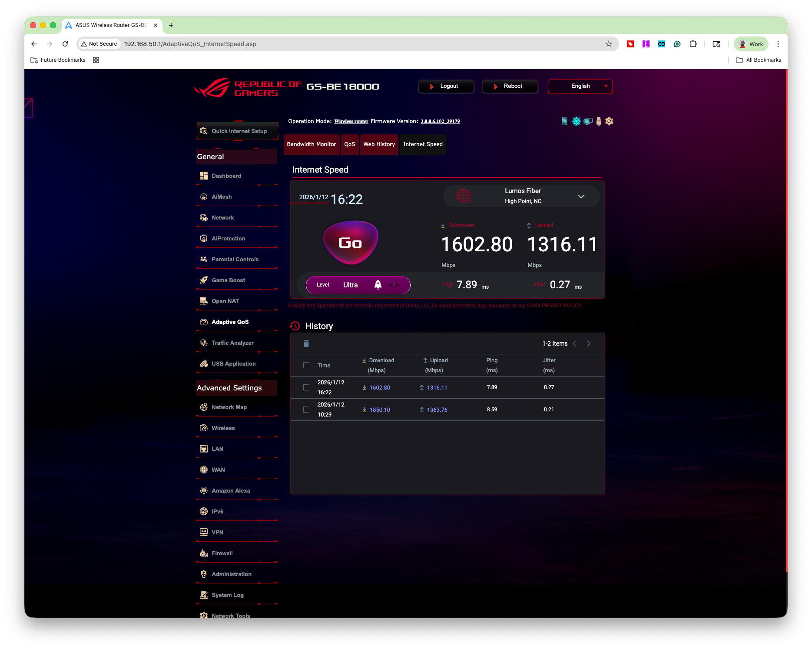Switch to the Bandwidth Monitor tab
Viewport: 812px width, 650px height.
point(312,144)
